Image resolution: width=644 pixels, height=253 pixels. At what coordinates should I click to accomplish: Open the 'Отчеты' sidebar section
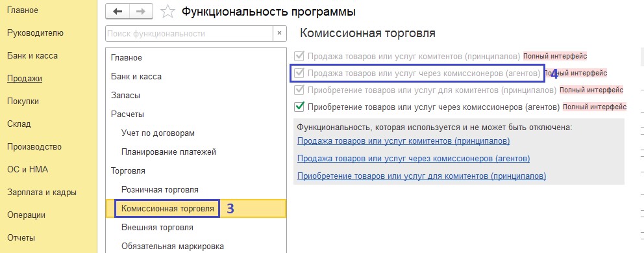[21, 238]
